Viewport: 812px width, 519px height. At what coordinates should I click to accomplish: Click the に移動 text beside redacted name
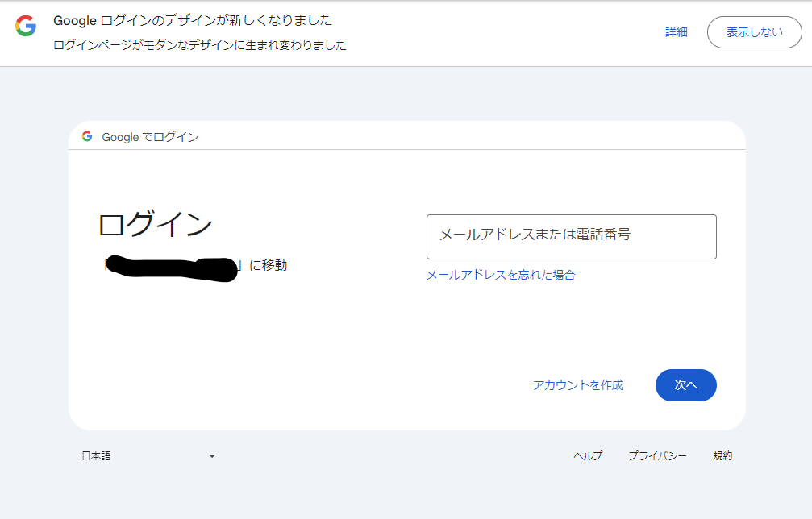(x=268, y=265)
